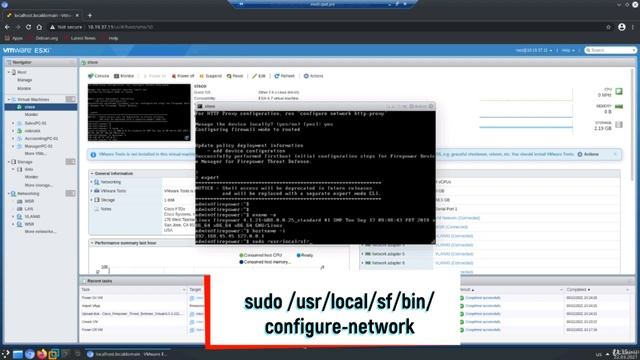Image resolution: width=640 pixels, height=360 pixels.
Task: Collapse the Host tree node
Action: pyautogui.click(x=9, y=72)
